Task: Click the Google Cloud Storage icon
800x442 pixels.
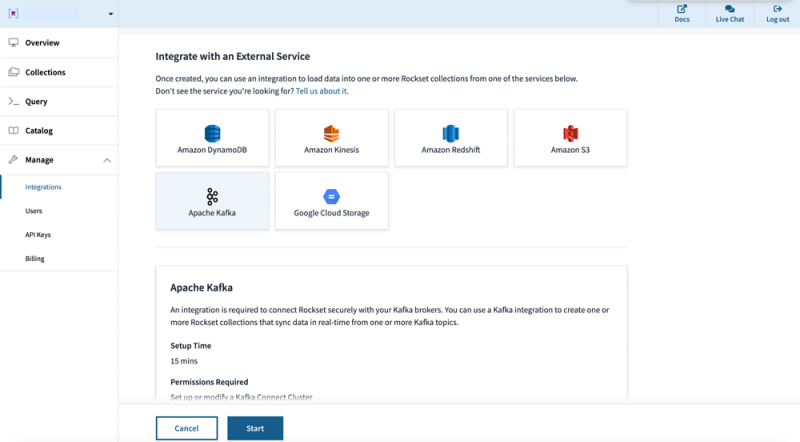Action: [x=332, y=197]
